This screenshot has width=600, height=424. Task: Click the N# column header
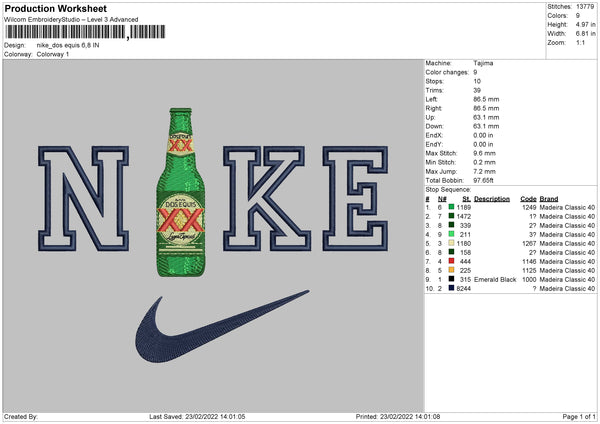point(442,199)
